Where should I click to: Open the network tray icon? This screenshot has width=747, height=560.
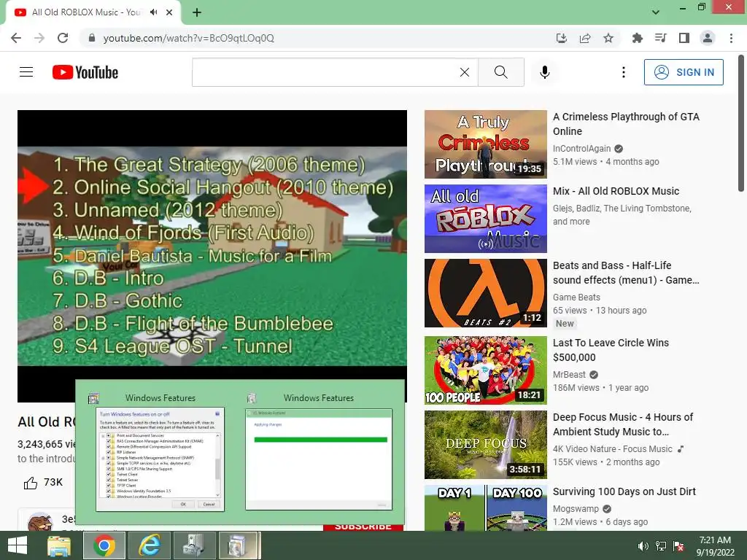coord(661,546)
